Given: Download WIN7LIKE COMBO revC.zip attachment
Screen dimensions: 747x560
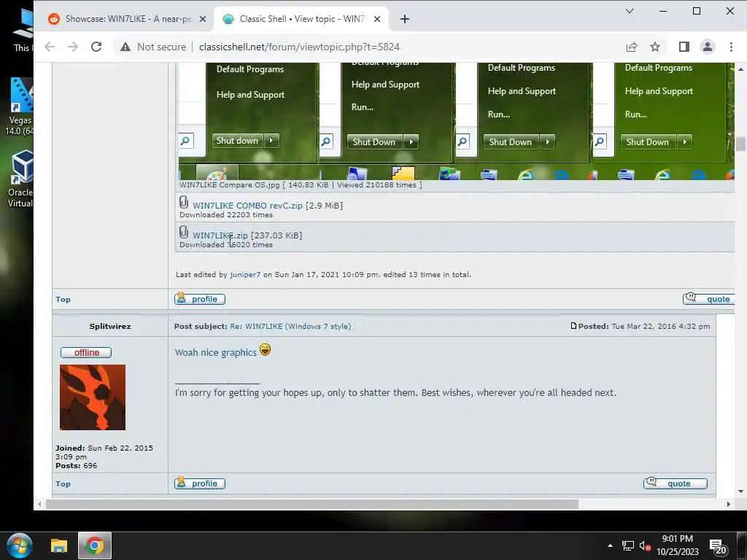Looking at the screenshot, I should pyautogui.click(x=247, y=206).
